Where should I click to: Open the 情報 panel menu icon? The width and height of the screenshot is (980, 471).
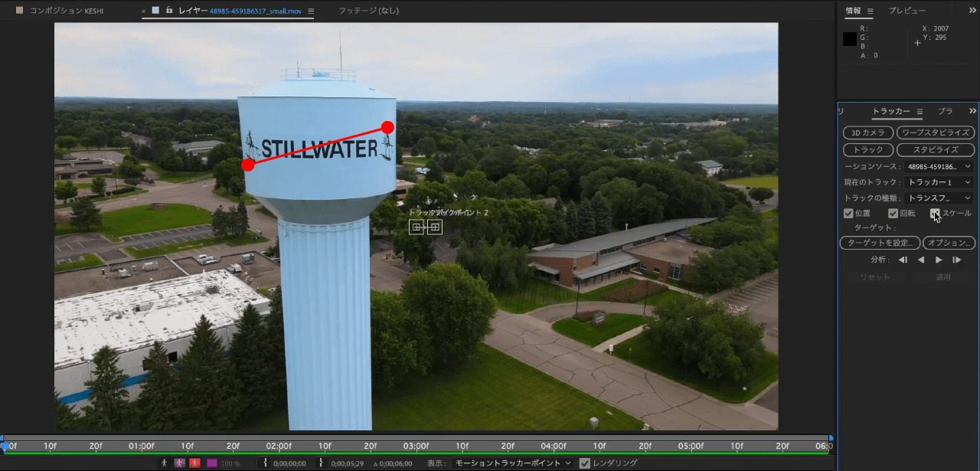coord(871,11)
